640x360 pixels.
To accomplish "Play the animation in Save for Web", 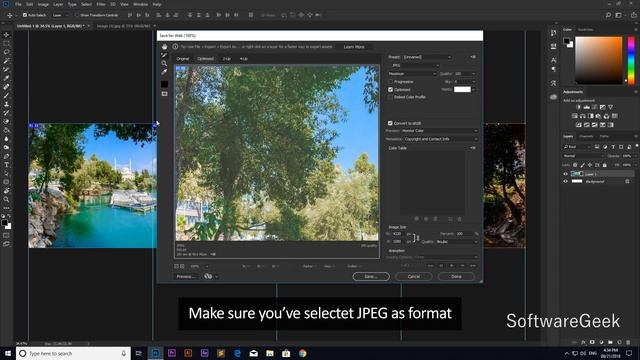I will (x=452, y=266).
